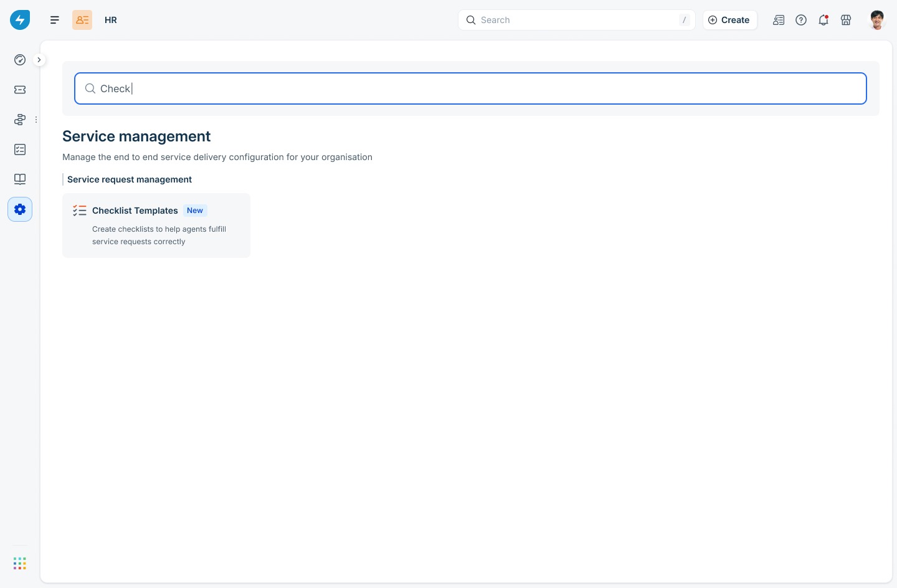Click the admin settings search box
The image size is (897, 588).
[x=470, y=88]
